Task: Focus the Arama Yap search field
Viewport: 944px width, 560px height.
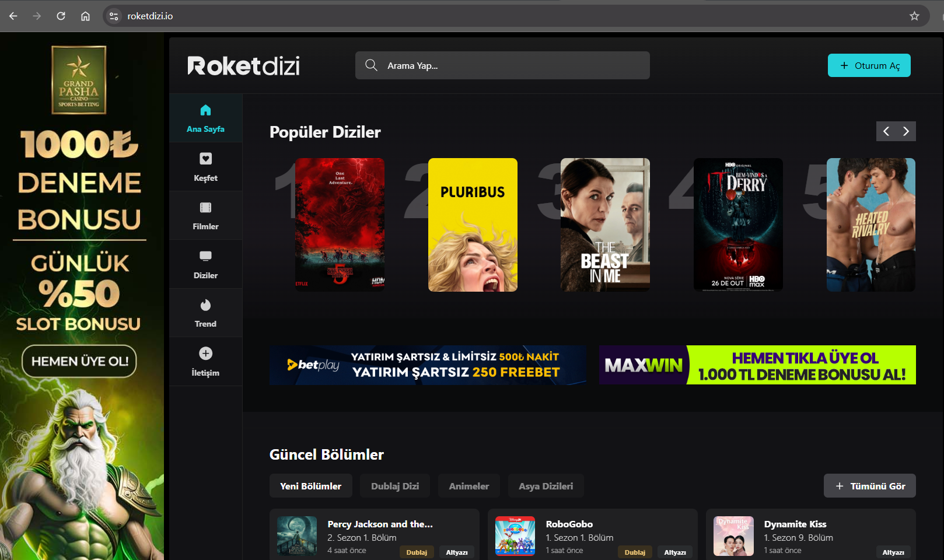Action: [502, 65]
